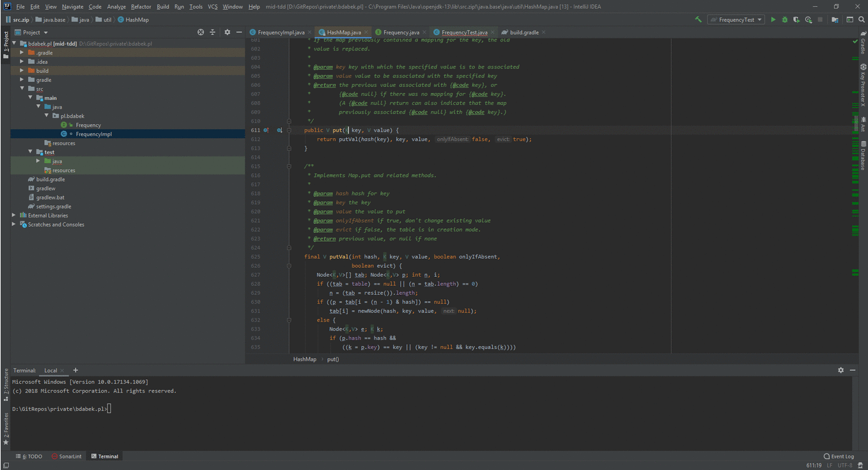The image size is (868, 470).
Task: Collapse the test folder arrow
Action: tap(30, 152)
